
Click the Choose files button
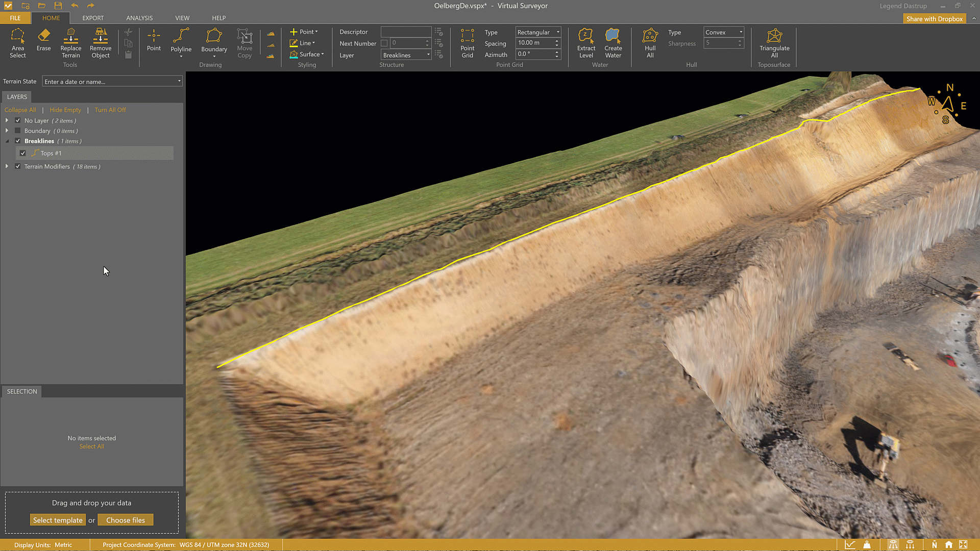(x=126, y=520)
